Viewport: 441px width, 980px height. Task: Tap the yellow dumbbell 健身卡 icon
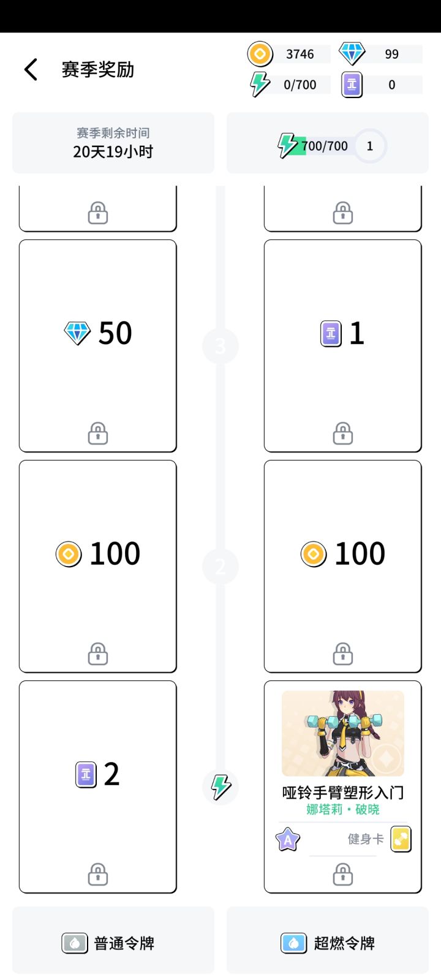pyautogui.click(x=401, y=839)
